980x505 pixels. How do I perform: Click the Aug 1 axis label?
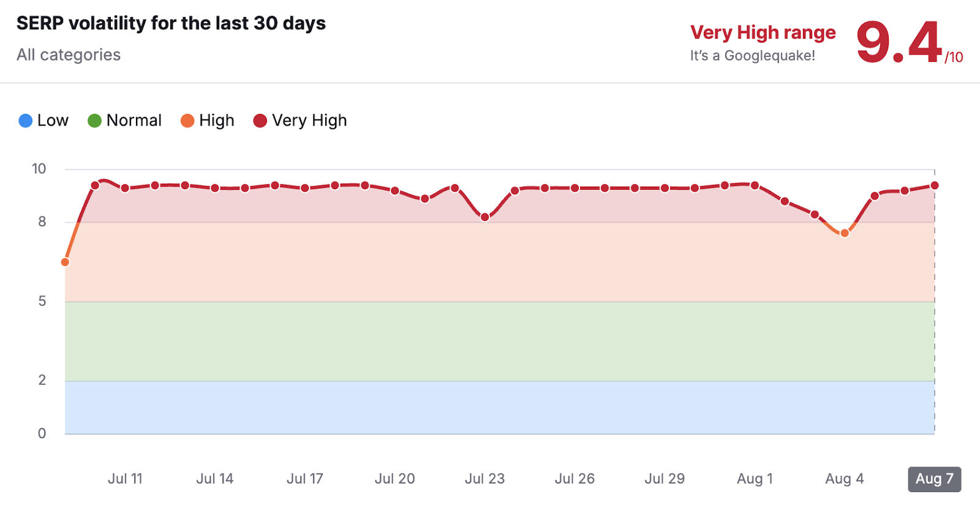tap(755, 479)
